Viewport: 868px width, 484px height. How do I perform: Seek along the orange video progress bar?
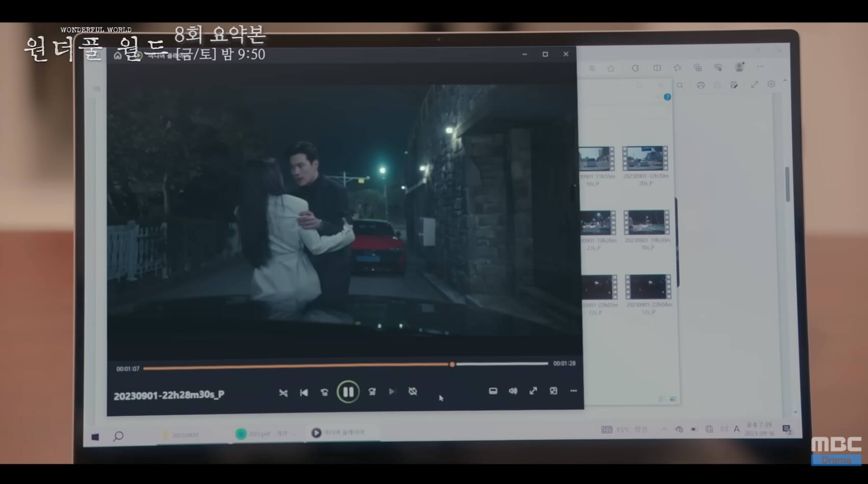pos(346,365)
